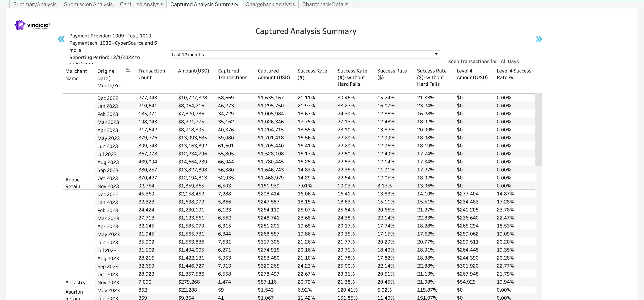The image size is (644, 300).
Task: Click the Captured Analysis Summary title
Action: coord(306,31)
